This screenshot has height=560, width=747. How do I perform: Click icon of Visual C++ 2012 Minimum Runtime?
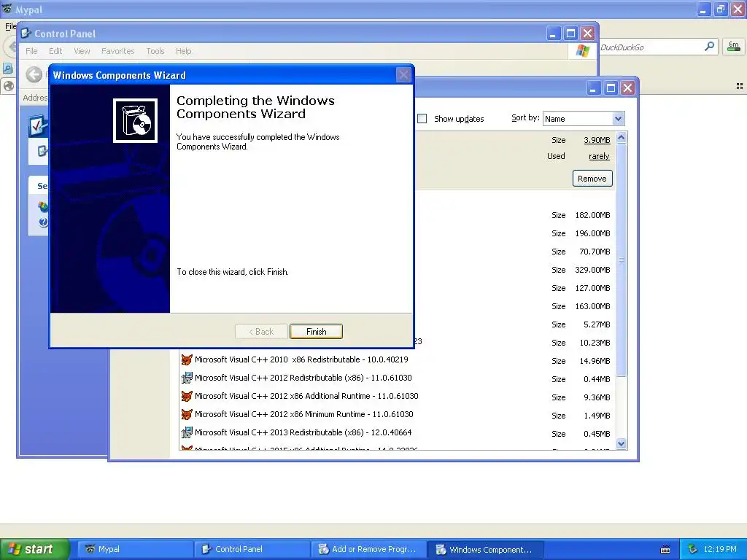(x=187, y=415)
